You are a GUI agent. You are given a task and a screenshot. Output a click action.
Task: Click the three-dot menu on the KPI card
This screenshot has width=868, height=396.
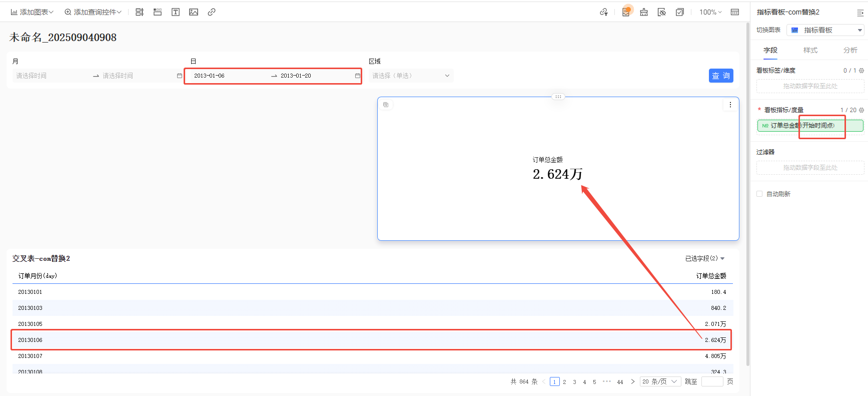pyautogui.click(x=730, y=105)
